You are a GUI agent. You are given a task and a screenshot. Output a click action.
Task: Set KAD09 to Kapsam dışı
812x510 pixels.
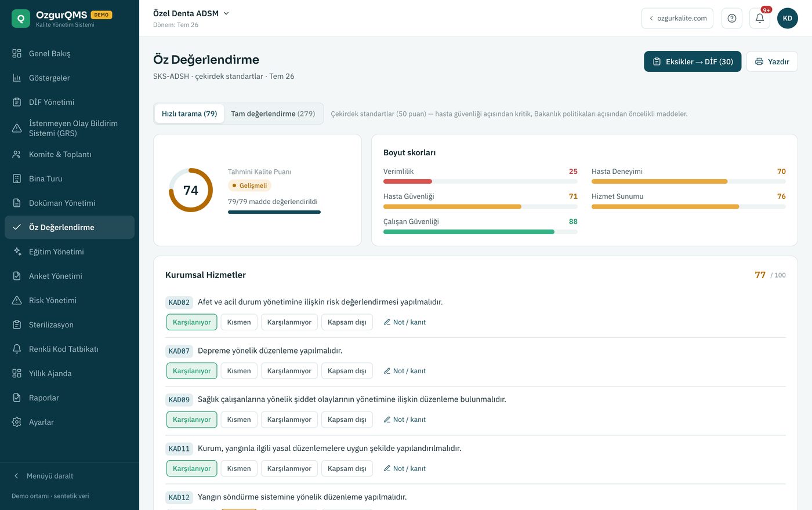tap(347, 420)
